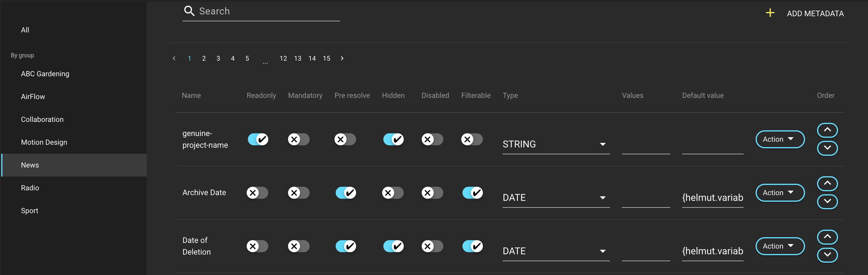868x275 pixels.
Task: Click the ADD METADATA button
Action: click(x=815, y=14)
